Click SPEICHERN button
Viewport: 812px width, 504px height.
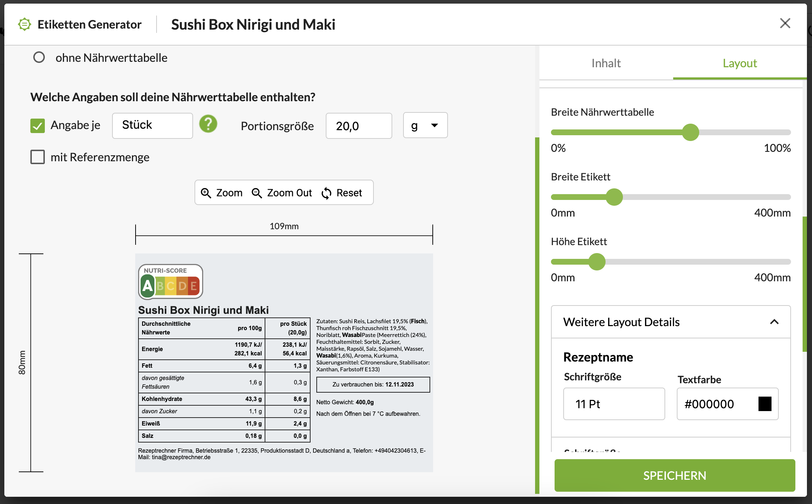click(x=675, y=475)
